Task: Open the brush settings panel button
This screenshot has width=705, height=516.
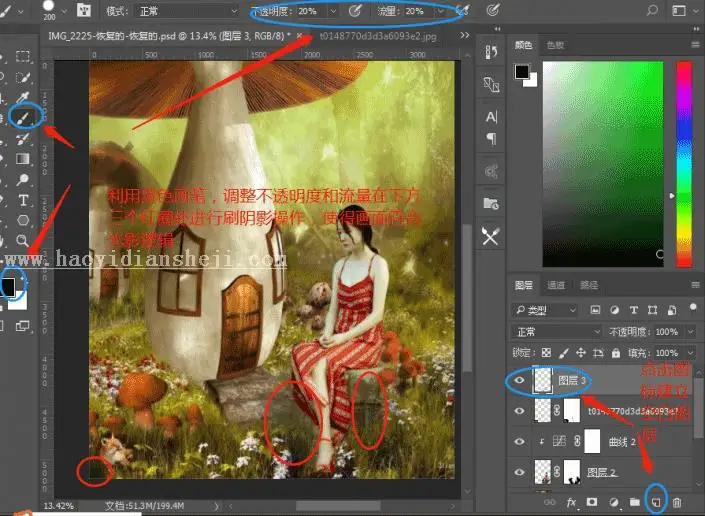Action: tap(84, 10)
